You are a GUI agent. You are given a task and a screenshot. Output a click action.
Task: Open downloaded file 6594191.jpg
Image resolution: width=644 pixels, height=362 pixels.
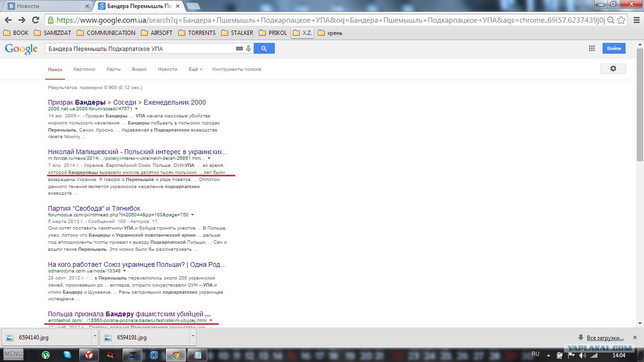coord(145,337)
